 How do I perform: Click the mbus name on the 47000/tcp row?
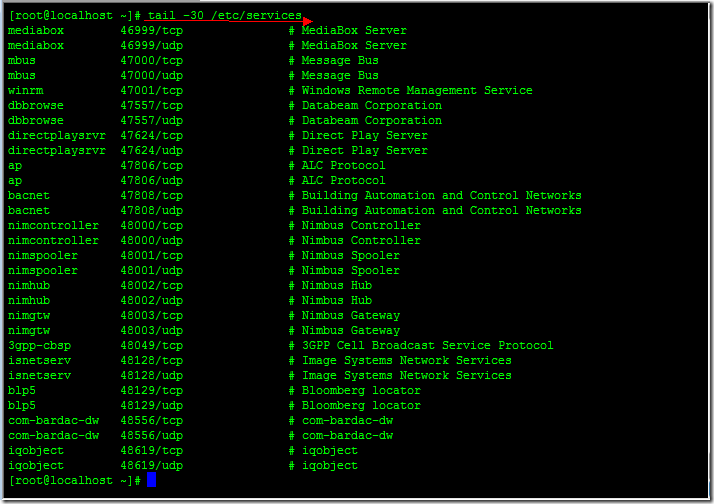click(22, 61)
